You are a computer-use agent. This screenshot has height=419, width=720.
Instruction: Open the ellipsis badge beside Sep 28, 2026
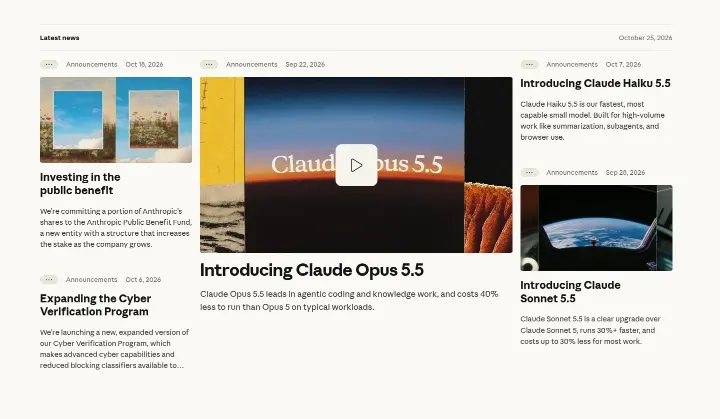click(529, 173)
